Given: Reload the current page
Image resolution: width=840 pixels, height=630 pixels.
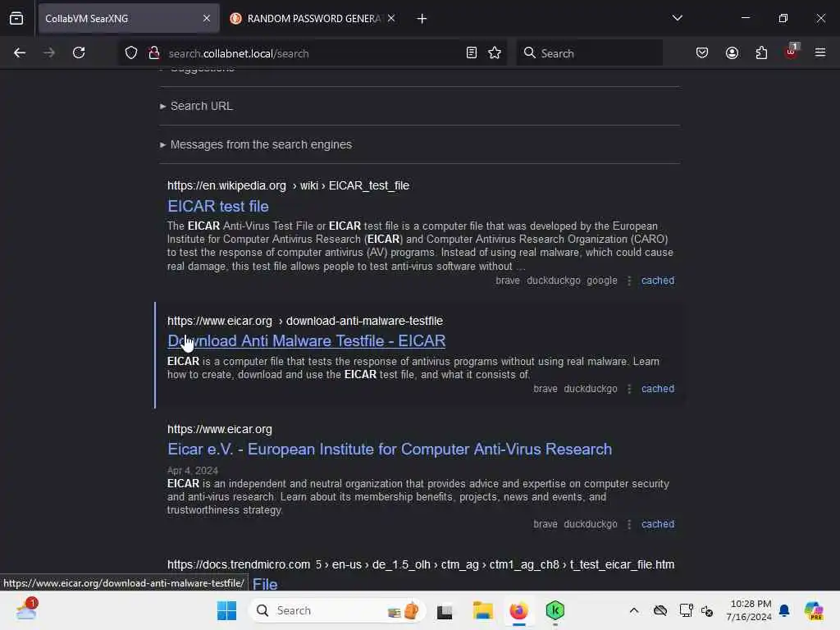Looking at the screenshot, I should click(79, 52).
